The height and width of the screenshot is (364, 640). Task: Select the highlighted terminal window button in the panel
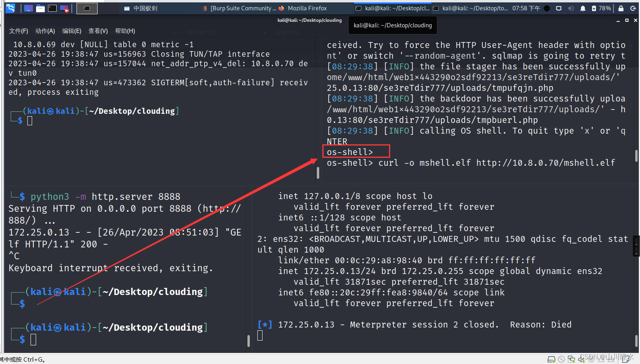87,8
